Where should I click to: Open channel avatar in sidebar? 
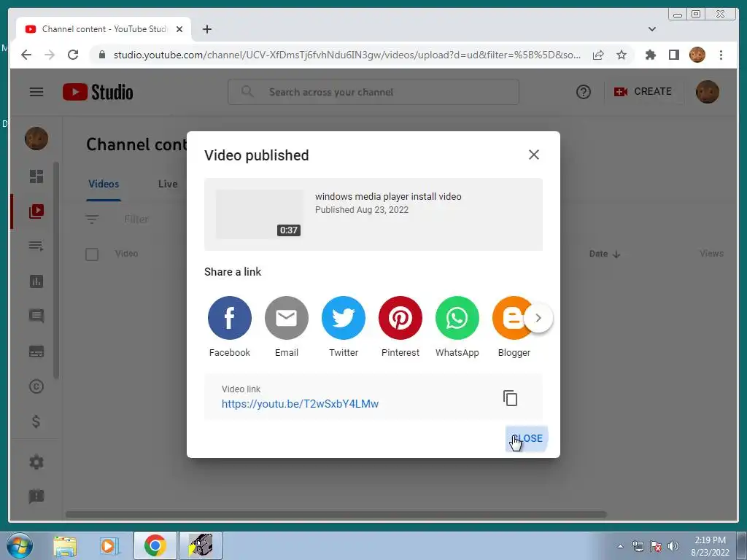pos(36,139)
